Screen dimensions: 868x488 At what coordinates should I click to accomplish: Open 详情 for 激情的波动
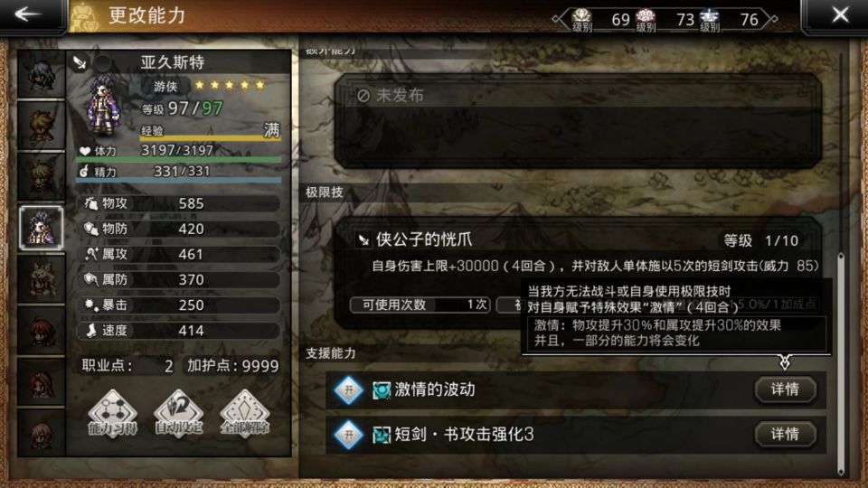[x=785, y=389]
